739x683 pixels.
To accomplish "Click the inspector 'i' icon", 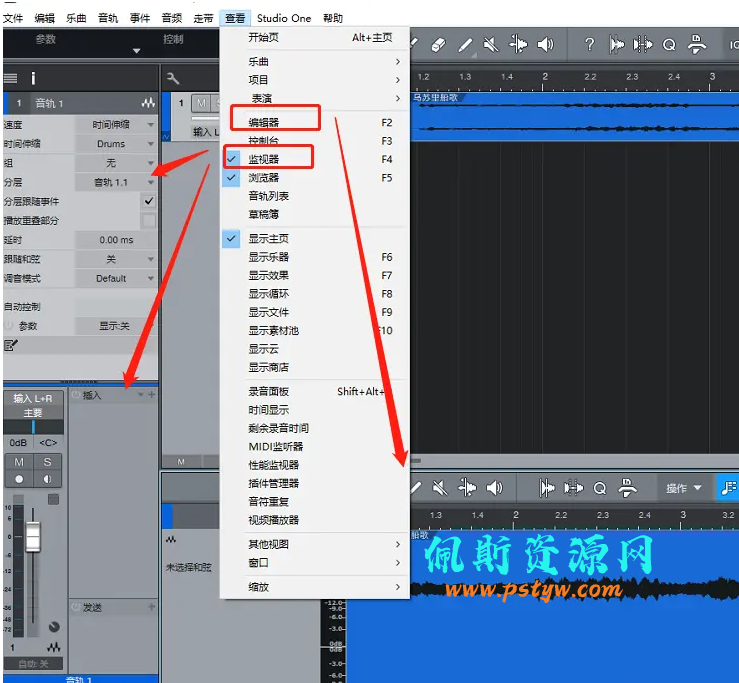I will point(33,78).
